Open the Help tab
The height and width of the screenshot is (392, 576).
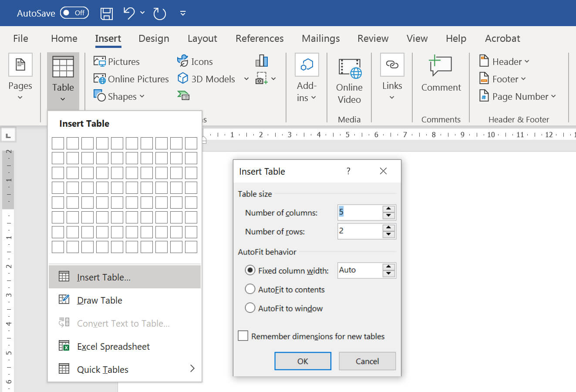click(x=456, y=38)
